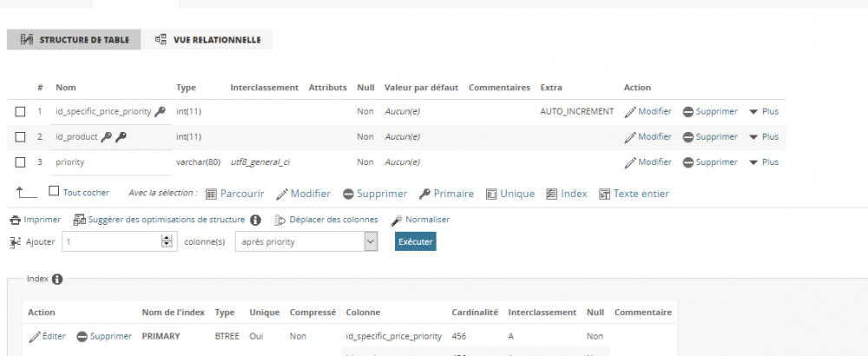This screenshot has height=356, width=868.
Task: Tick the checkbox for id_product row
Action: (20, 137)
